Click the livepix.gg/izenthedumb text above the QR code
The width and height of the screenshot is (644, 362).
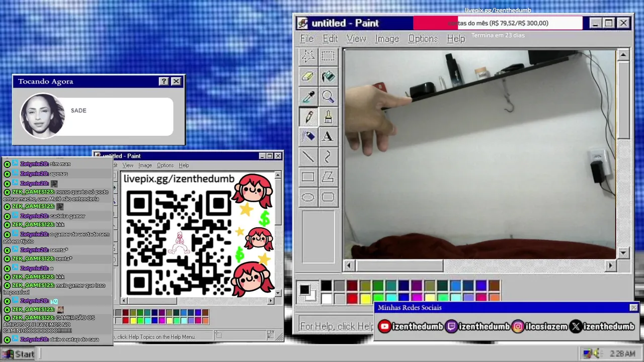pos(179,179)
